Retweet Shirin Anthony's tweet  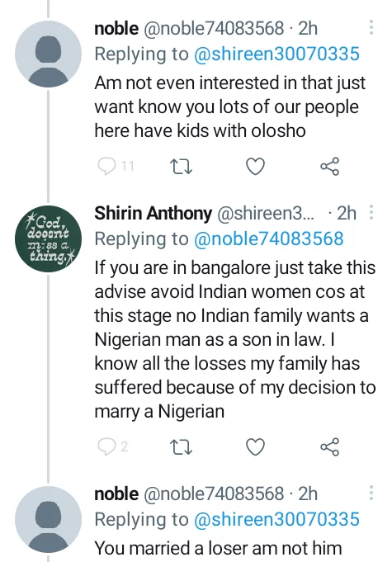tap(182, 447)
